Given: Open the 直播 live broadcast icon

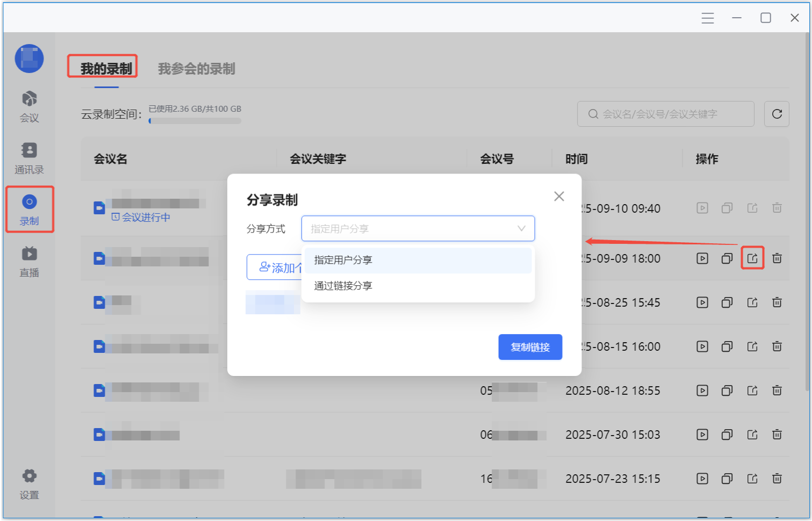Looking at the screenshot, I should click(29, 262).
